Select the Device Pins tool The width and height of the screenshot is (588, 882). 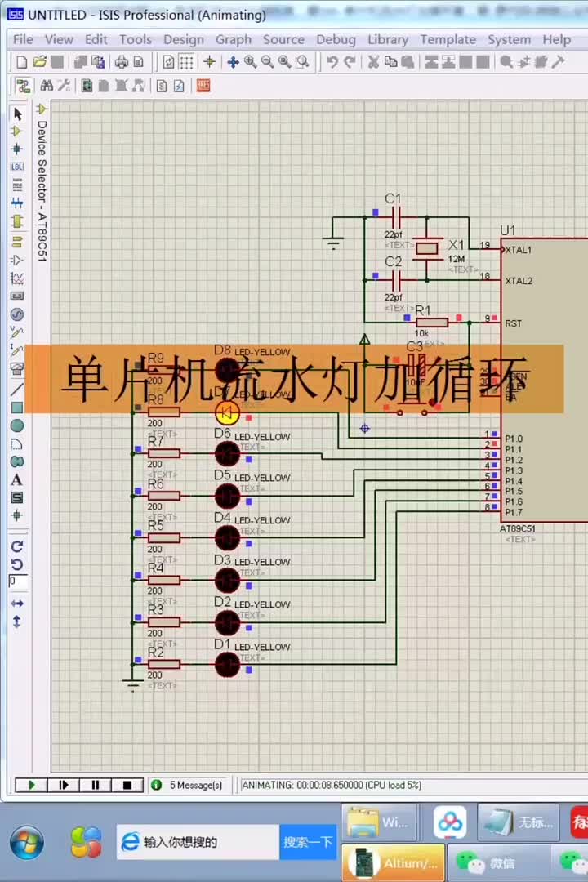pos(17,260)
